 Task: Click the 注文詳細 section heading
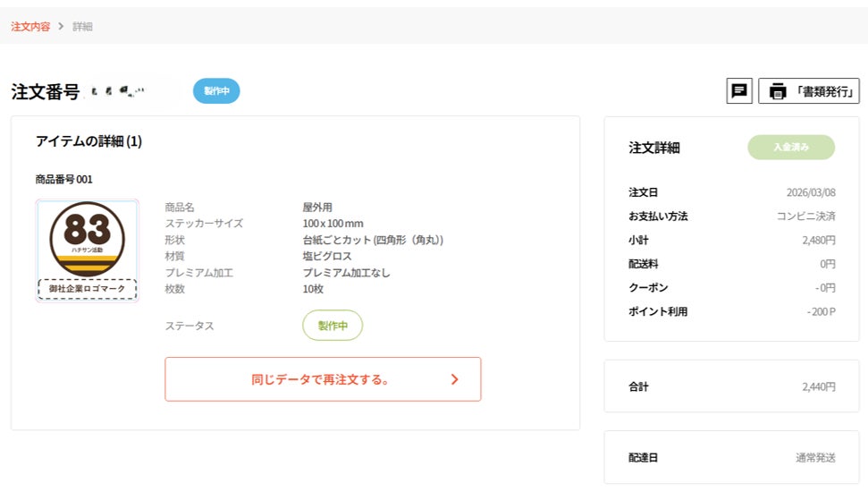653,148
